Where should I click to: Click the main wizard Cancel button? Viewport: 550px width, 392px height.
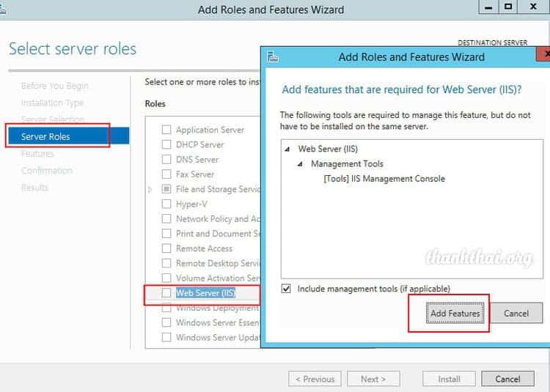pyautogui.click(x=507, y=379)
